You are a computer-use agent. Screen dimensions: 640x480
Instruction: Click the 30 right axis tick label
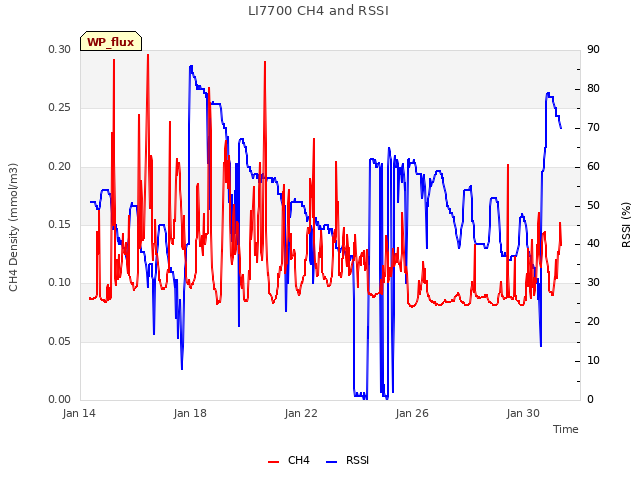[x=593, y=282]
